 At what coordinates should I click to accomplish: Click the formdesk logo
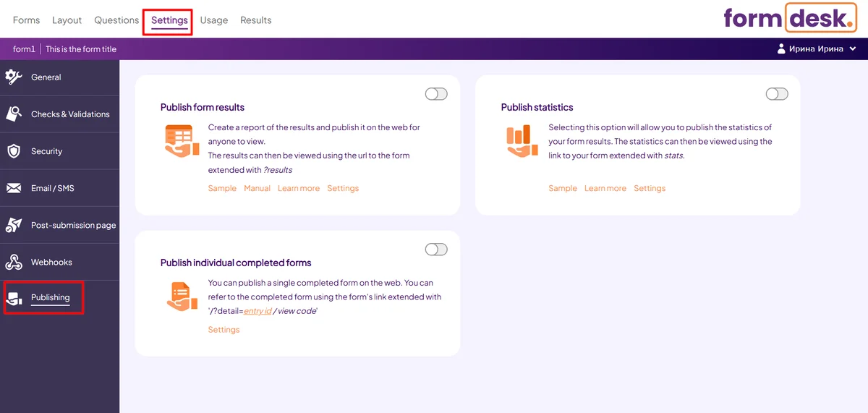[788, 18]
